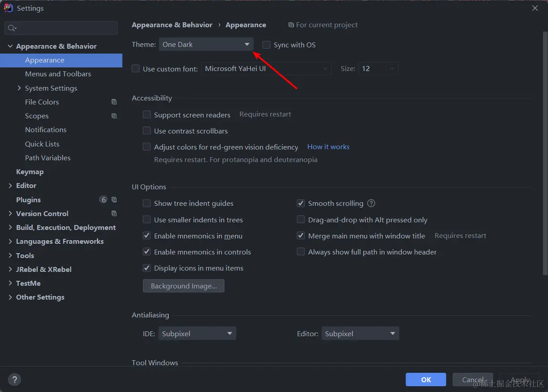
Task: Open the Microsoft YaHei UI font dropdown
Action: pyautogui.click(x=266, y=69)
